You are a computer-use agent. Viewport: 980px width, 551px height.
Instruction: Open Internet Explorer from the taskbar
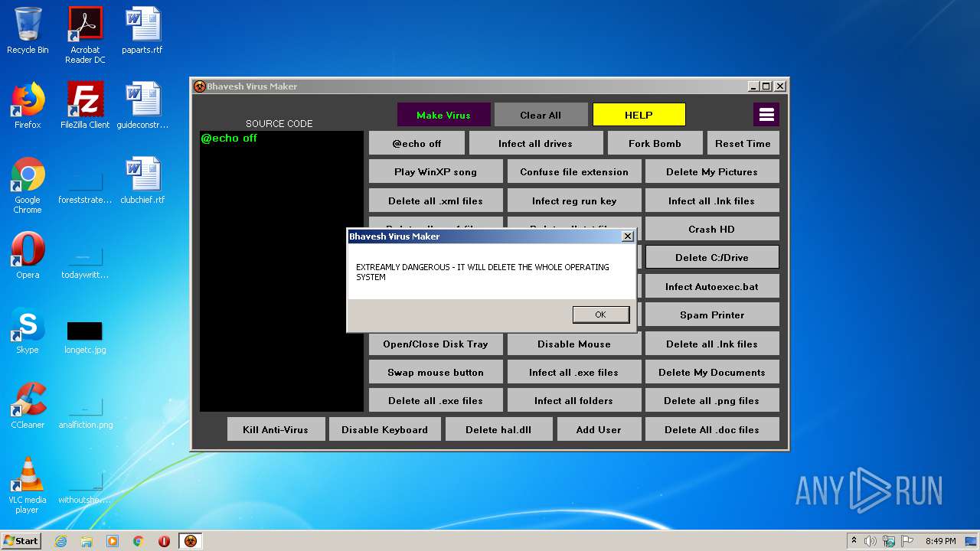tap(60, 541)
